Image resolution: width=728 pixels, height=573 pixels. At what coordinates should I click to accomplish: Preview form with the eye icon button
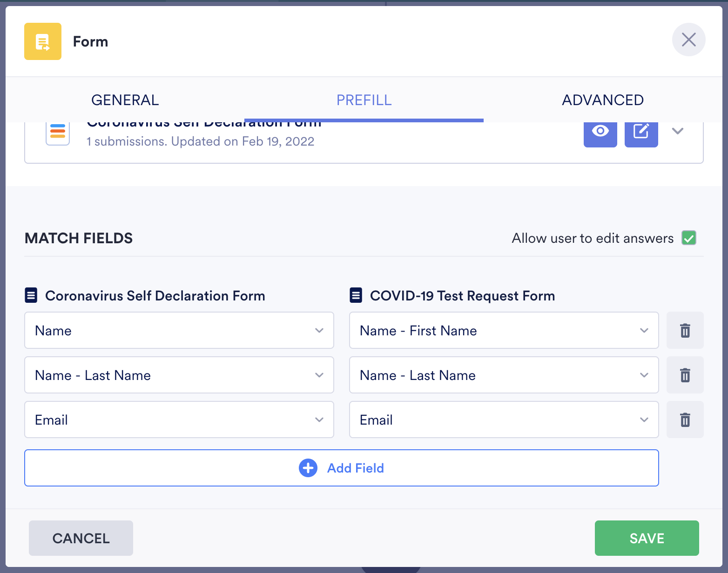[600, 132]
